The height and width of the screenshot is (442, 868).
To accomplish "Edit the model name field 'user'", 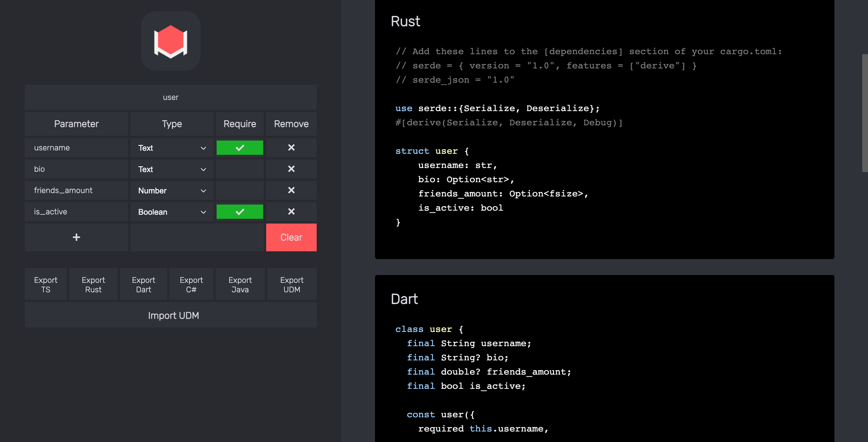I will (x=171, y=98).
